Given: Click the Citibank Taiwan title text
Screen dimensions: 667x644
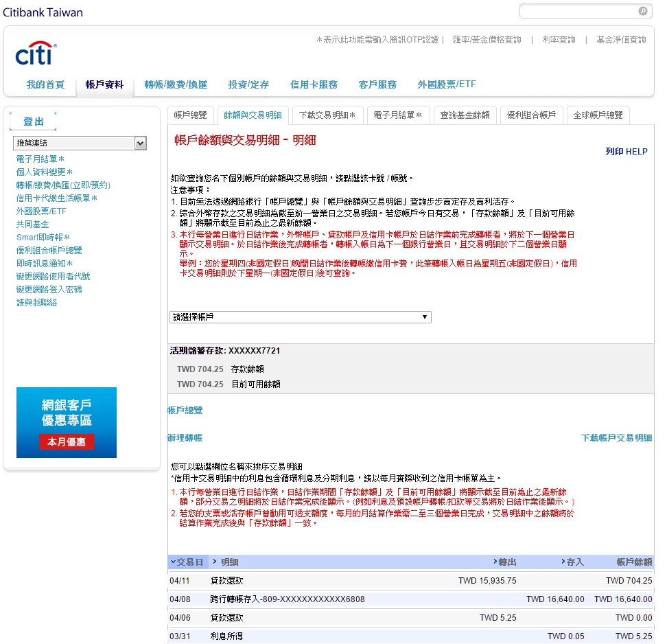Looking at the screenshot, I should [x=43, y=12].
